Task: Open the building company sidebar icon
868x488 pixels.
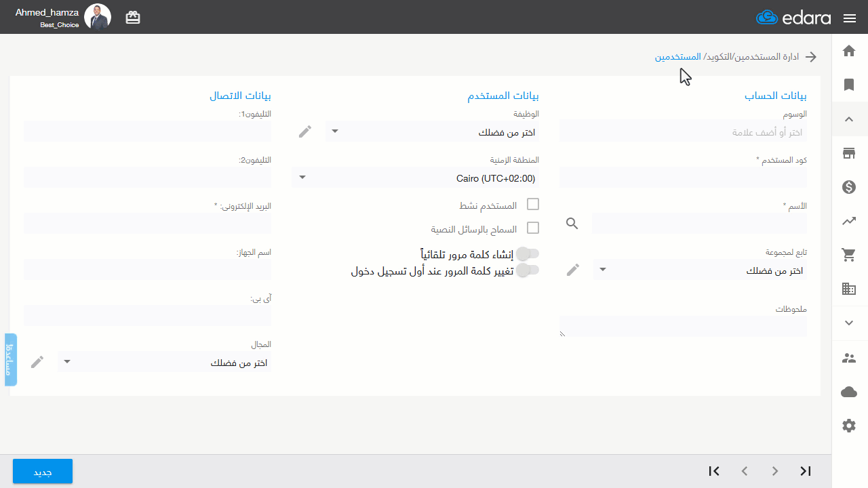Action: coord(849,289)
